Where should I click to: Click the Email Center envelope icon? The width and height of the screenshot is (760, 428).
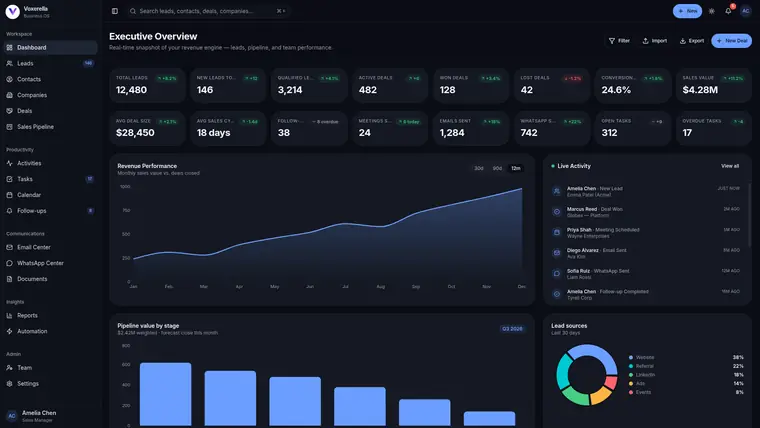tap(9, 247)
